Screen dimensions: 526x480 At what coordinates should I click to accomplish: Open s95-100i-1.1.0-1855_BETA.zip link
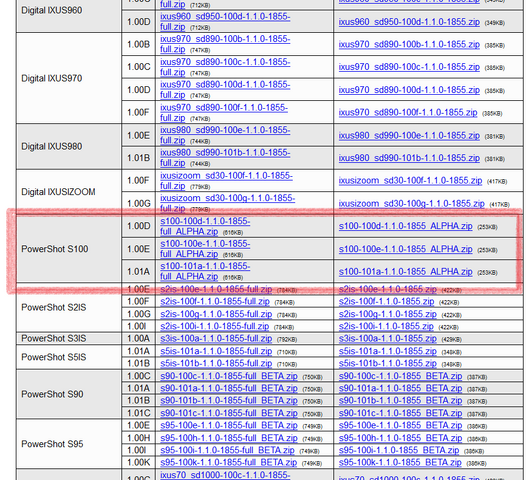point(399,450)
